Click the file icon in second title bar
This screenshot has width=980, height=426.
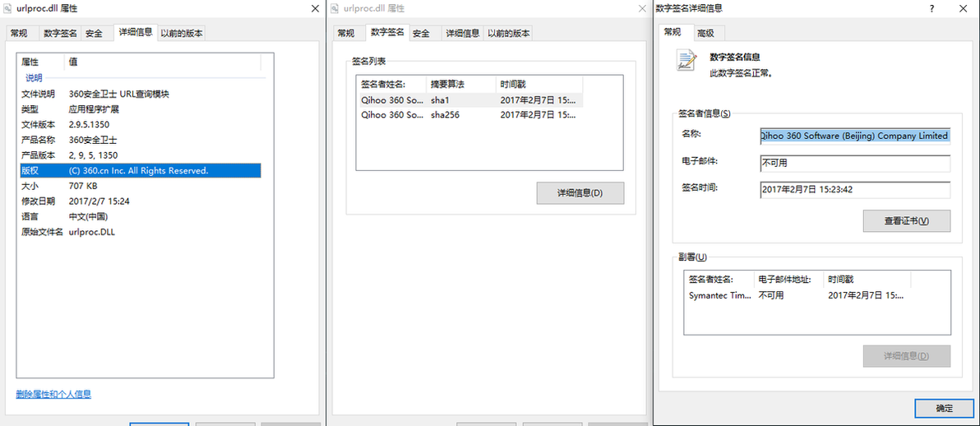[335, 9]
